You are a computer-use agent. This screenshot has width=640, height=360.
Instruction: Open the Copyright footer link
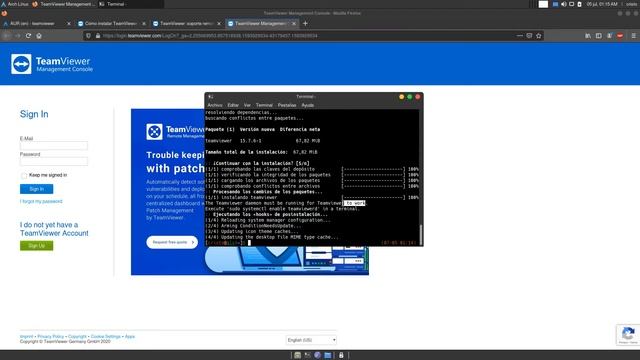tap(77, 337)
